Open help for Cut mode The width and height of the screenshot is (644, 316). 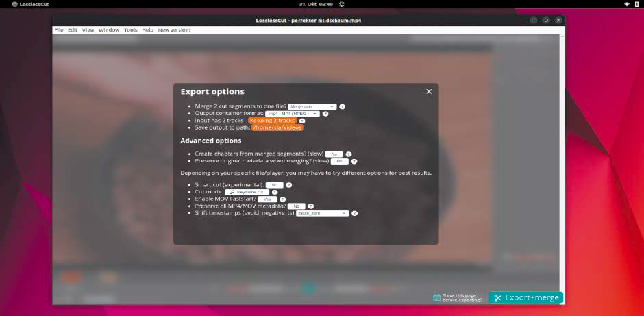(275, 192)
